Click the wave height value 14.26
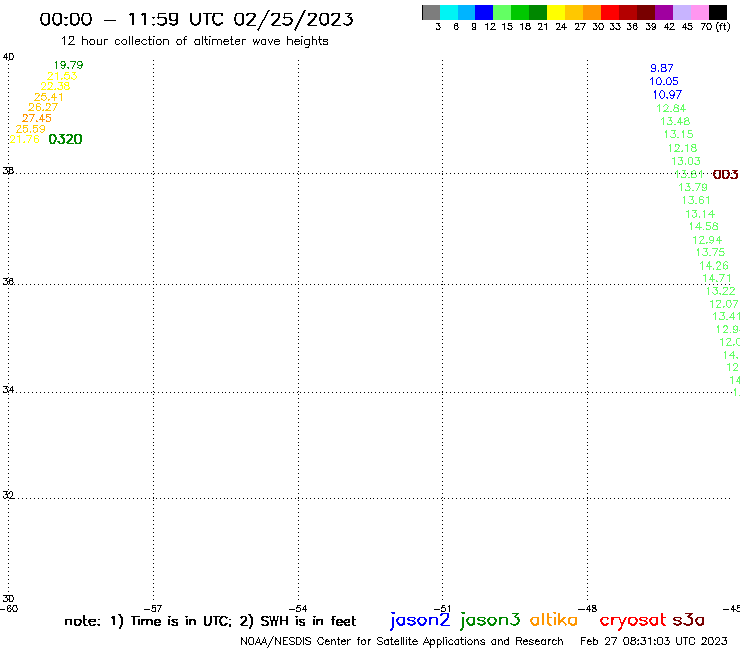Viewport: 740px width, 650px height. [x=714, y=266]
